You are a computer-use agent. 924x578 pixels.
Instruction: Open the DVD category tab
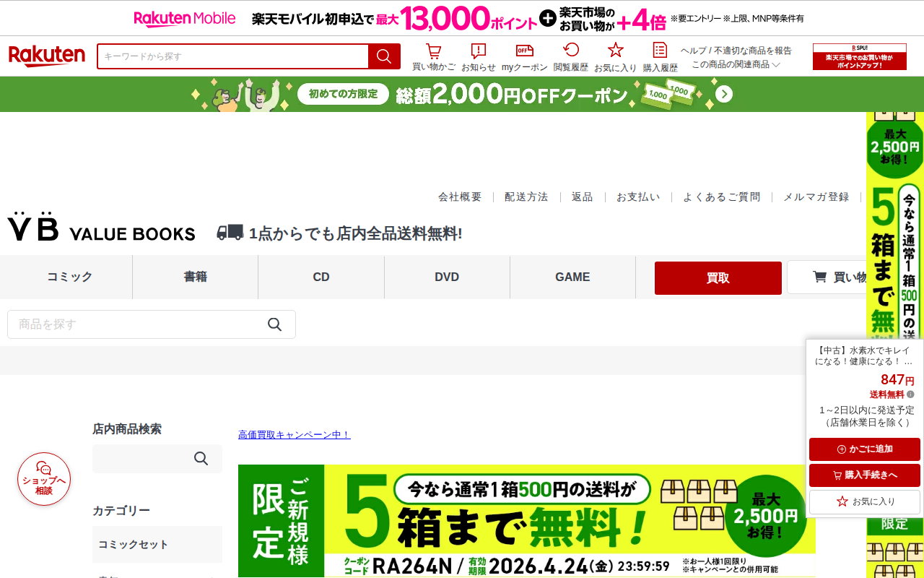click(447, 277)
